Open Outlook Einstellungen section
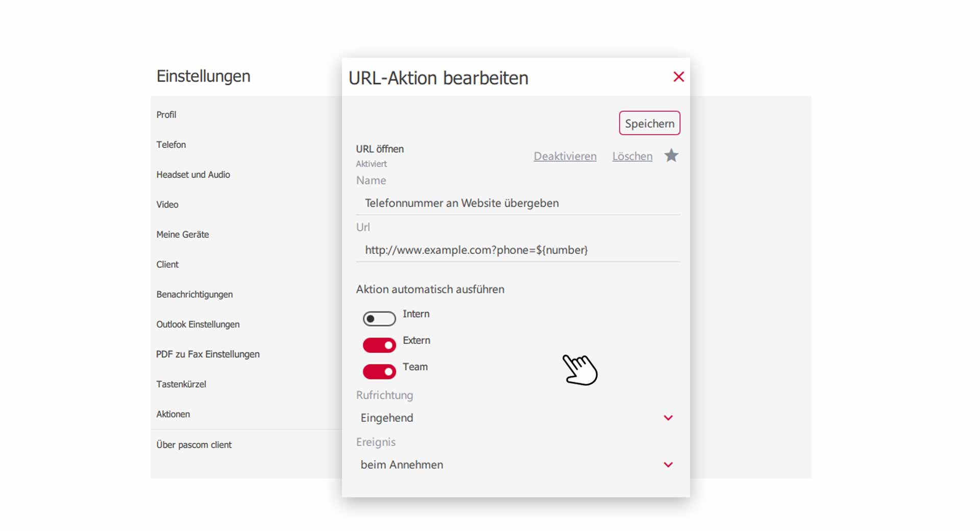The height and width of the screenshot is (531, 980). tap(198, 324)
